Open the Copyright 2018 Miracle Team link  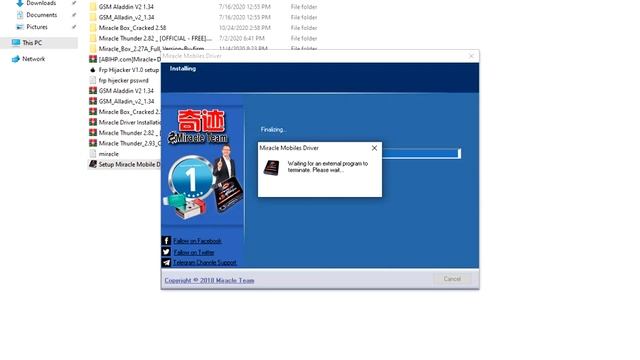pos(209,280)
